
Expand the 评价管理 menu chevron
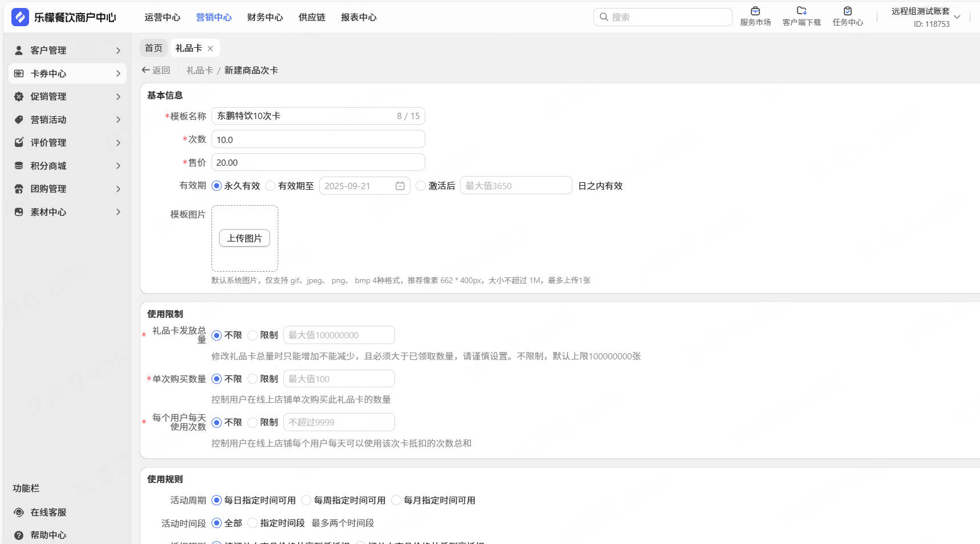119,143
